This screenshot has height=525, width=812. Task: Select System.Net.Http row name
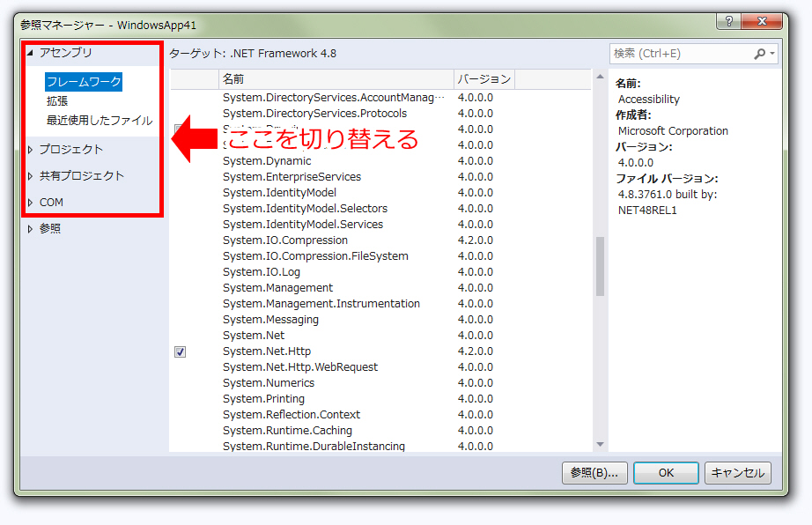click(267, 351)
